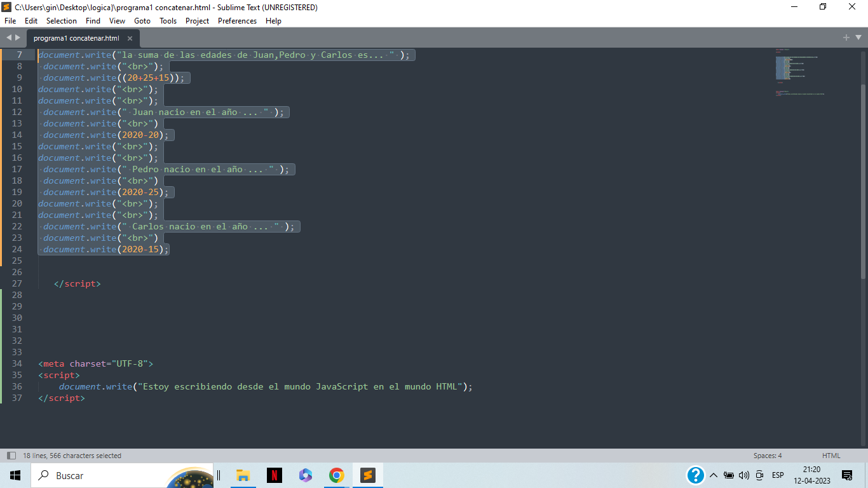Click line number 27 in gutter
868x488 pixels.
point(17,283)
